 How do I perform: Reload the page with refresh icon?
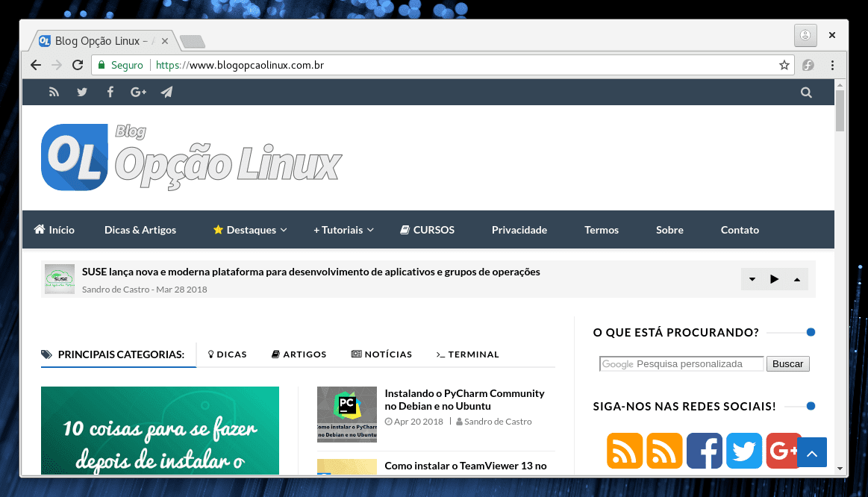tap(78, 65)
